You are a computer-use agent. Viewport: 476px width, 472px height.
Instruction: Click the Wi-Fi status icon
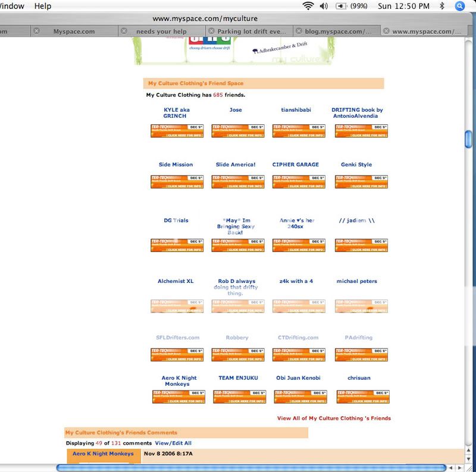308,6
